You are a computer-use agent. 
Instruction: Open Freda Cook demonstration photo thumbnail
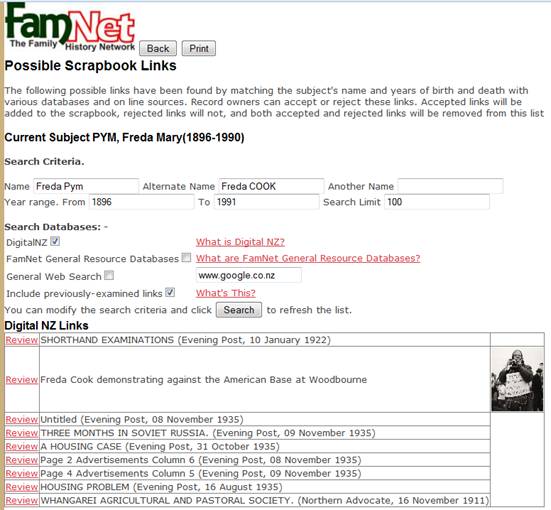[x=517, y=380]
